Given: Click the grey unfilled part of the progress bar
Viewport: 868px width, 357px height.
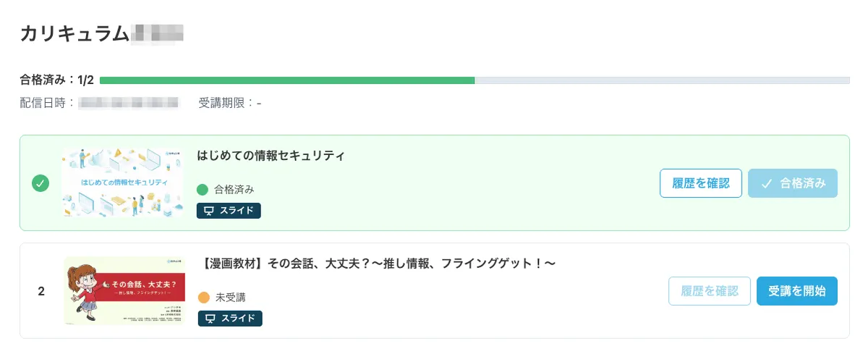Looking at the screenshot, I should coord(662,80).
